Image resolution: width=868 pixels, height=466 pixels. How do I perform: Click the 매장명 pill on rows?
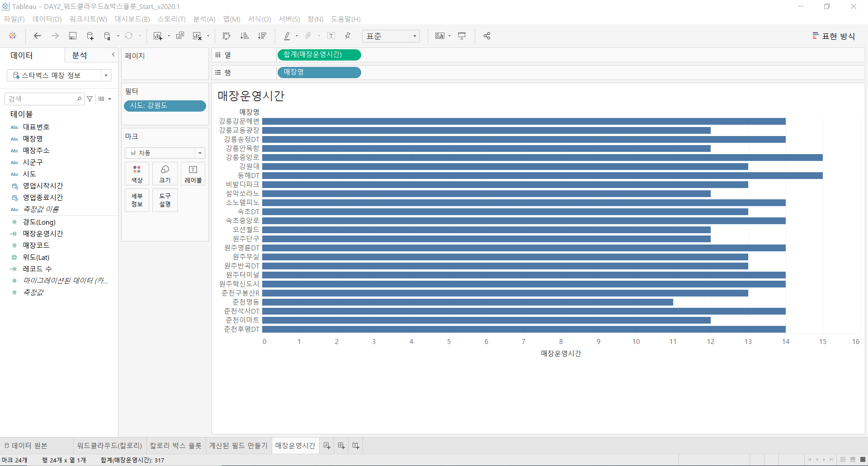tap(319, 72)
